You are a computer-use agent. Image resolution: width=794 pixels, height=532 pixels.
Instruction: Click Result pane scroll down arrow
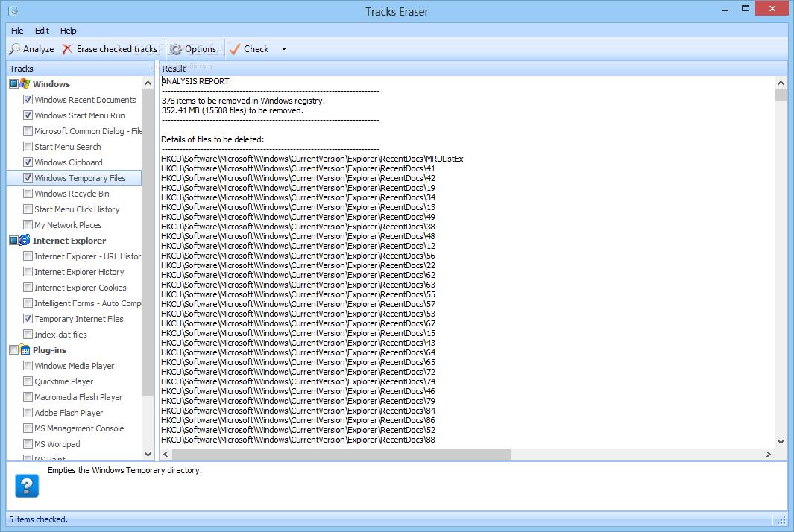pyautogui.click(x=781, y=441)
